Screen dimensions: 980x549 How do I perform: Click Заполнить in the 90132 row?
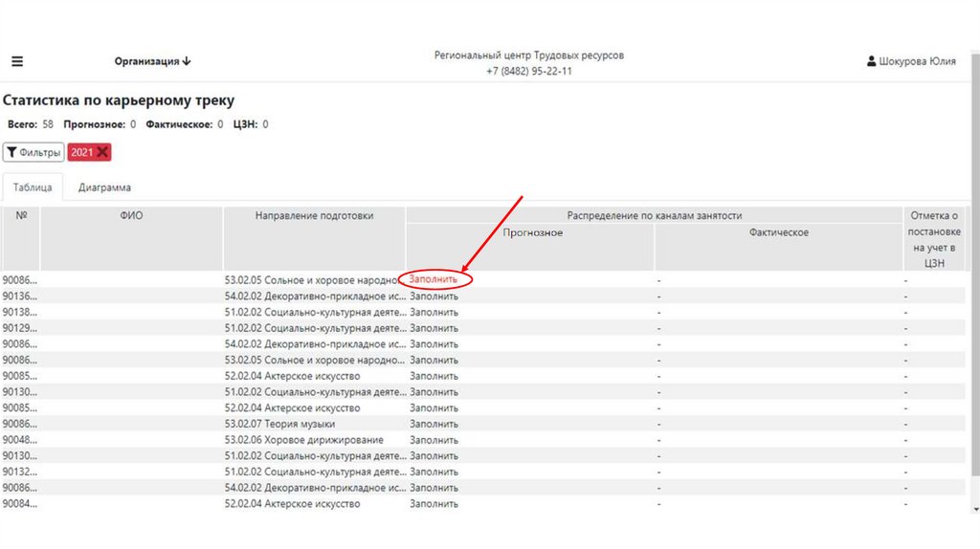[434, 472]
